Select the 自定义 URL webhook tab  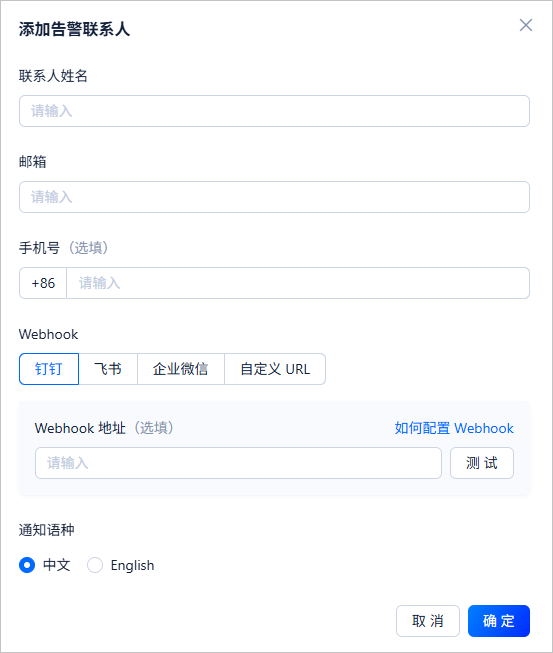[x=275, y=369]
